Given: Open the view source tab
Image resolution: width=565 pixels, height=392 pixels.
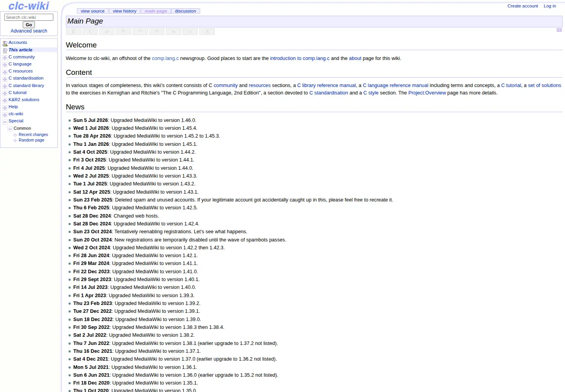Looking at the screenshot, I should click(x=93, y=11).
